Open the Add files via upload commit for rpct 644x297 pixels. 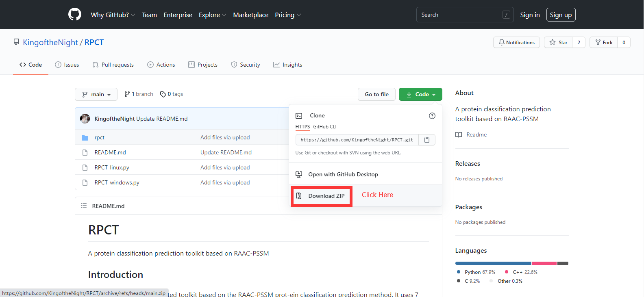(225, 137)
